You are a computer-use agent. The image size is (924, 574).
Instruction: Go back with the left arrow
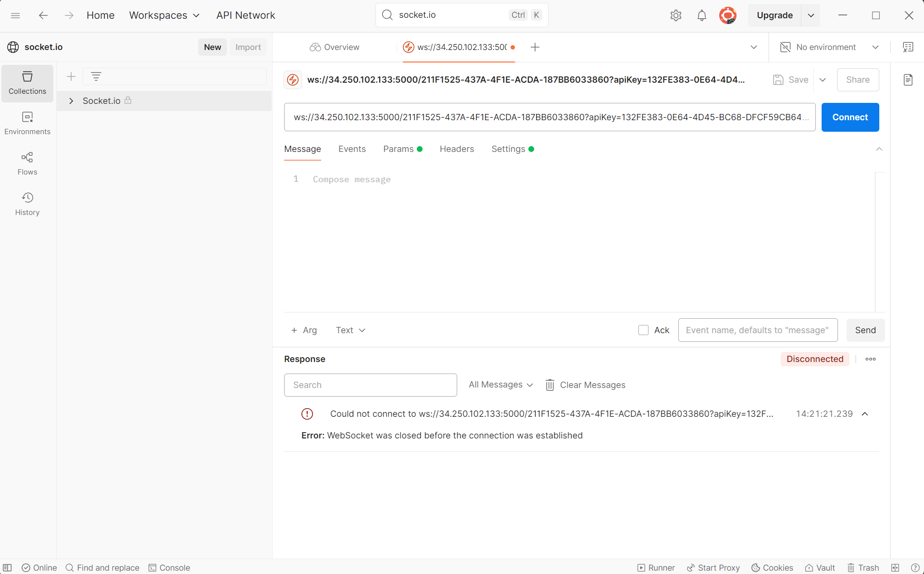tap(43, 15)
